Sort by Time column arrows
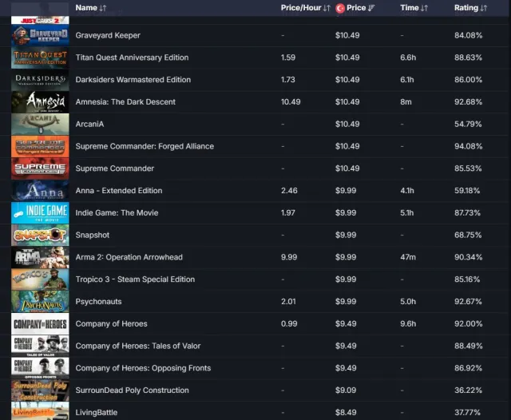Image resolution: width=511 pixels, height=420 pixels. (x=424, y=8)
